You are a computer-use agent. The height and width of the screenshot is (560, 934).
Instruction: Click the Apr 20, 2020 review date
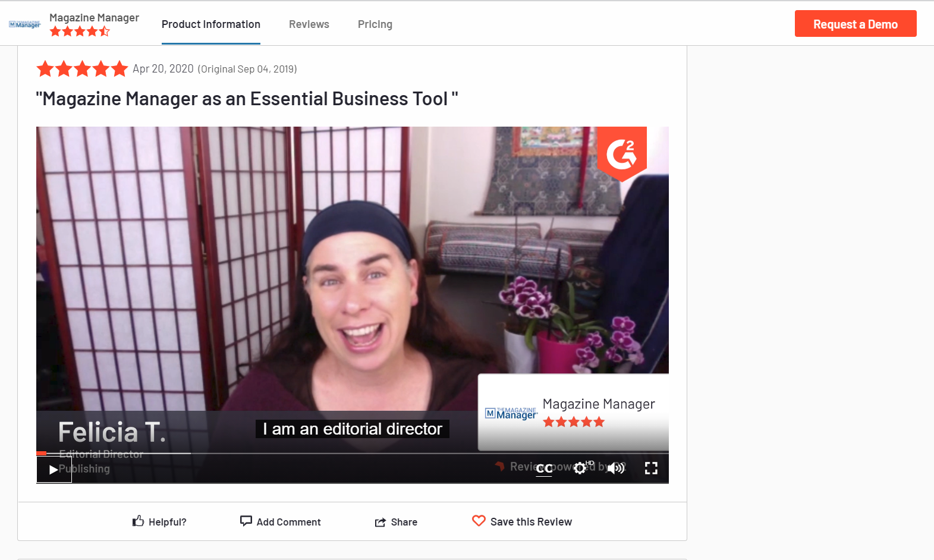tap(163, 69)
